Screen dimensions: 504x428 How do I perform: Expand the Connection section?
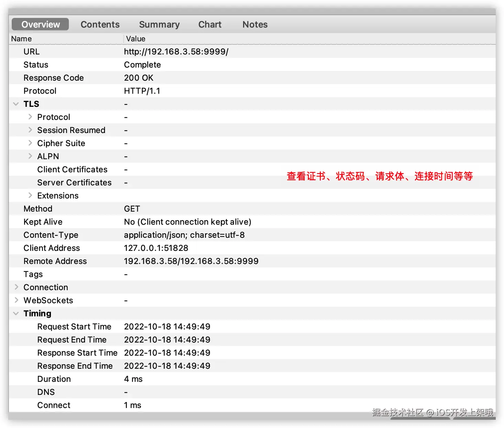[16, 287]
